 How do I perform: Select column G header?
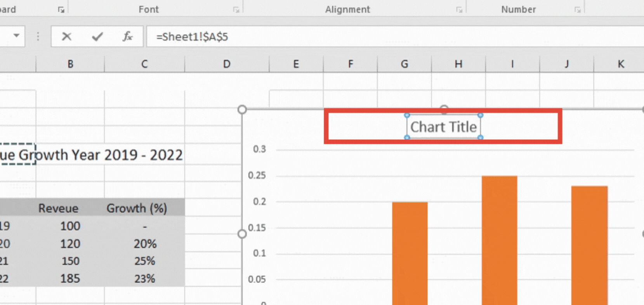pos(404,64)
